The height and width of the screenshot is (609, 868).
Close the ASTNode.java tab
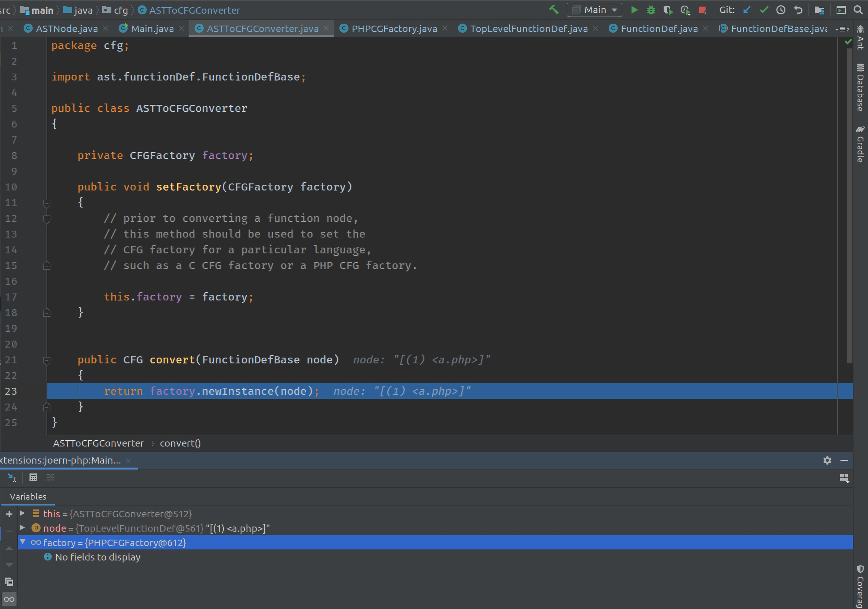pyautogui.click(x=105, y=28)
